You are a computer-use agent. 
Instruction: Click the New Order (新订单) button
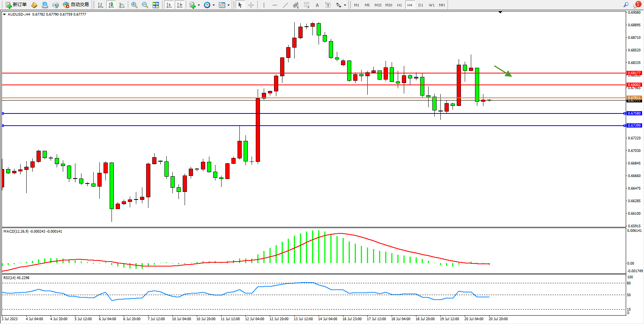(x=16, y=5)
